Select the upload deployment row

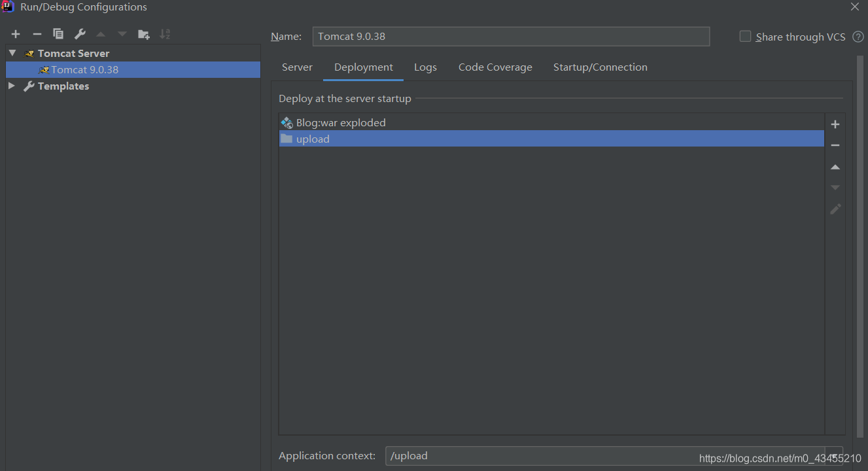click(x=551, y=139)
